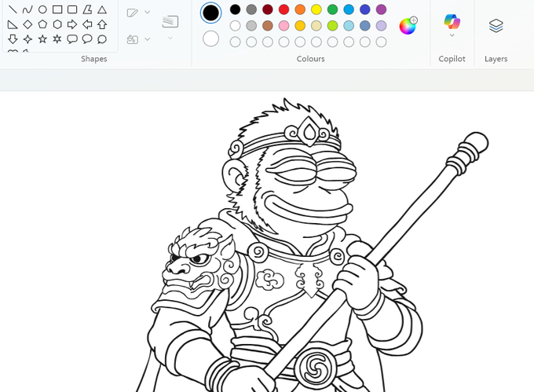Expand the Shape outline dropdown arrow
The height and width of the screenshot is (392, 534).
pyautogui.click(x=148, y=13)
